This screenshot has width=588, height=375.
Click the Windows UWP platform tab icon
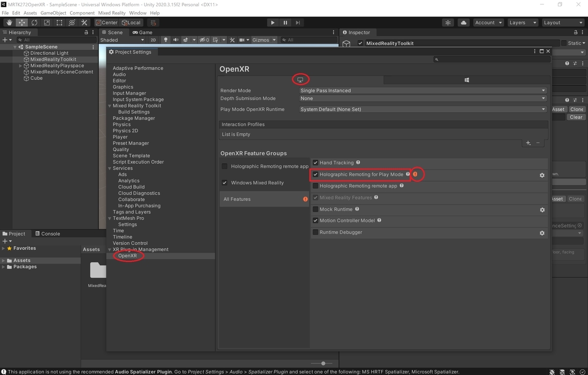(467, 80)
